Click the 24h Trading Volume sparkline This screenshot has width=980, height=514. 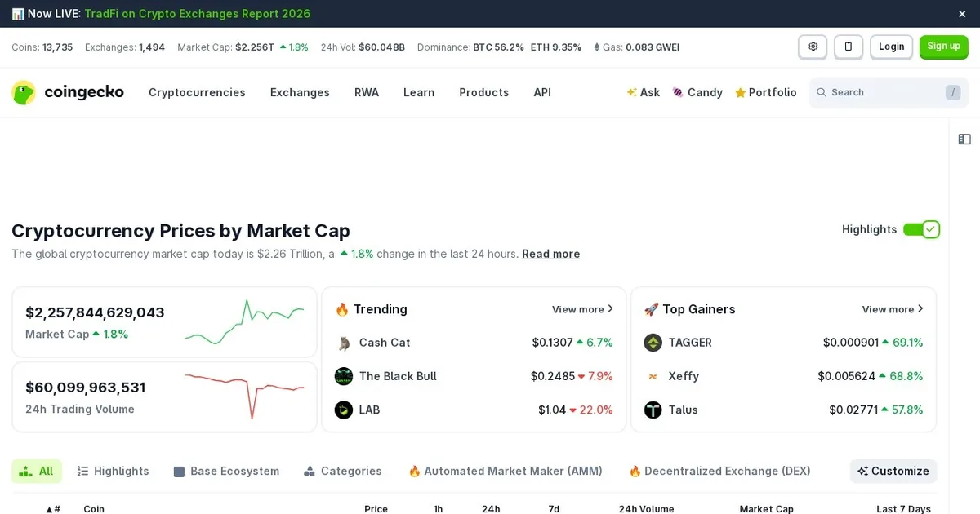[244, 397]
